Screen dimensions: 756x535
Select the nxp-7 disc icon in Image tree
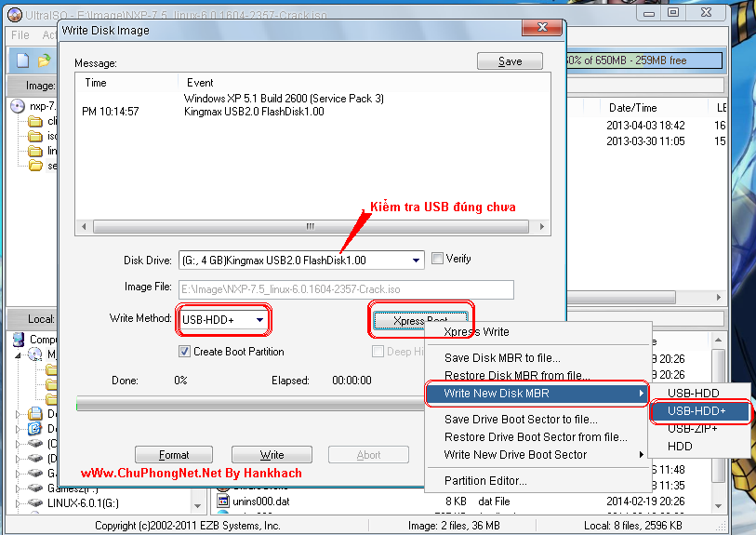(x=18, y=106)
